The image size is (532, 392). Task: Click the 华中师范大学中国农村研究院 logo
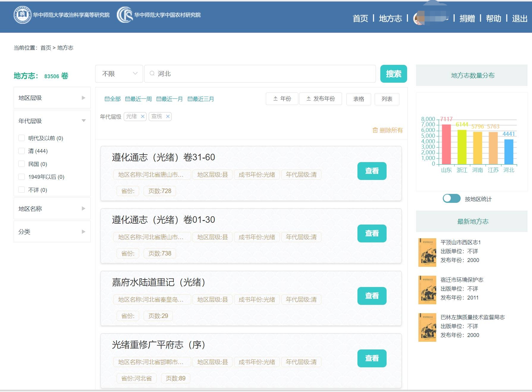[125, 15]
